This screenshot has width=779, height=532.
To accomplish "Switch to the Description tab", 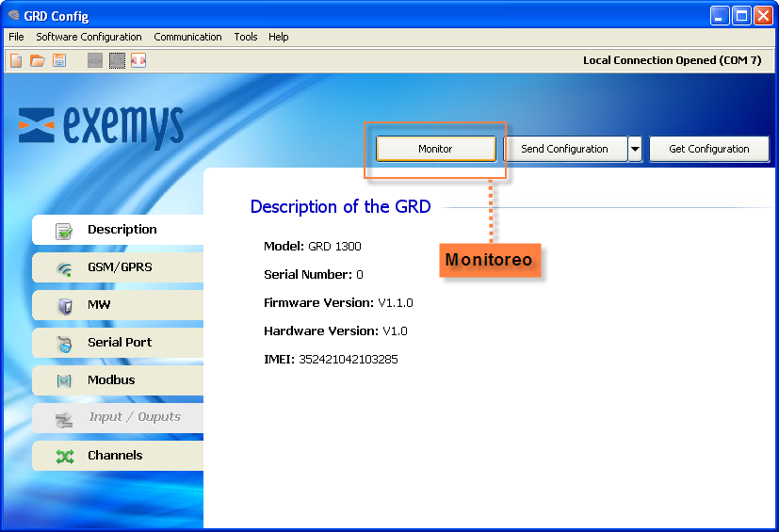I will [122, 230].
